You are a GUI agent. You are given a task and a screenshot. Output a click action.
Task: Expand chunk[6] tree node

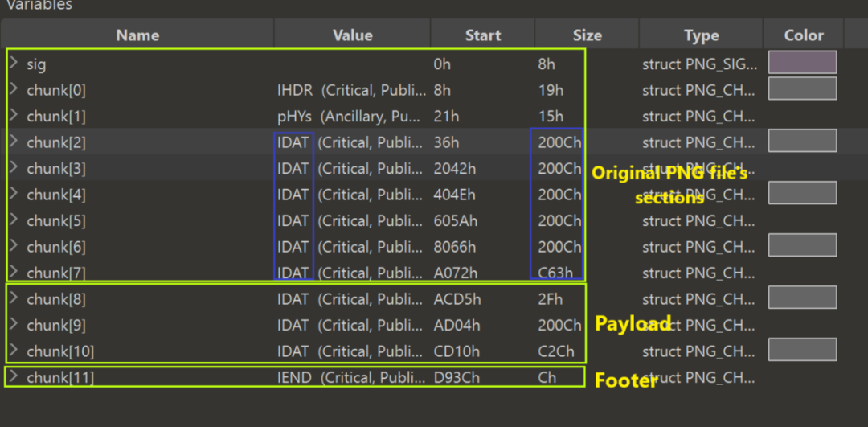click(x=14, y=246)
